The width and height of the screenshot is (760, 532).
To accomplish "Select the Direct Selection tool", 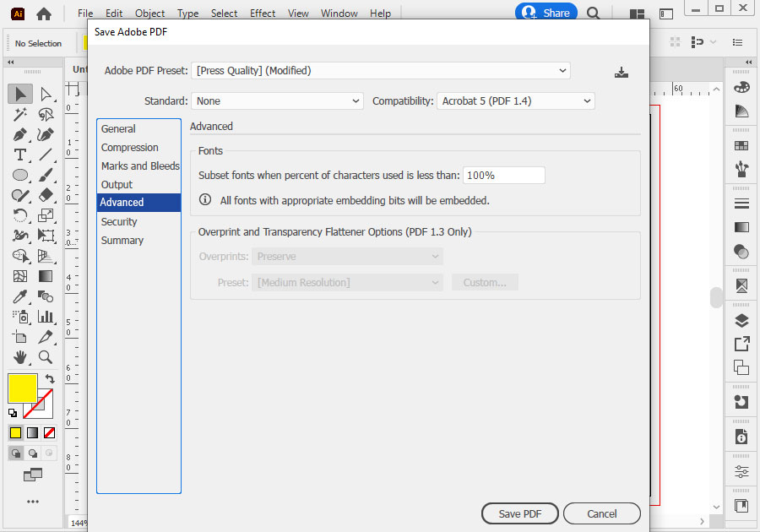I will point(46,94).
